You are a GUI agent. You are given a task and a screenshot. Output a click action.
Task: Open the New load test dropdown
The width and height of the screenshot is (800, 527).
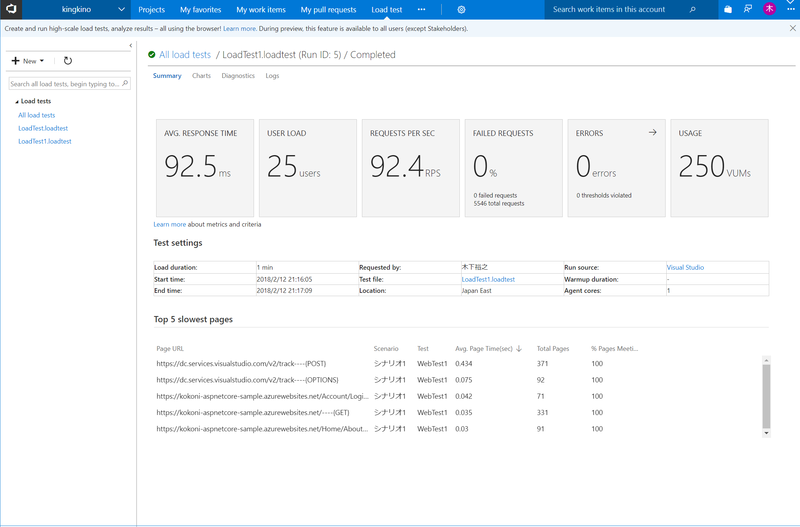tap(28, 61)
